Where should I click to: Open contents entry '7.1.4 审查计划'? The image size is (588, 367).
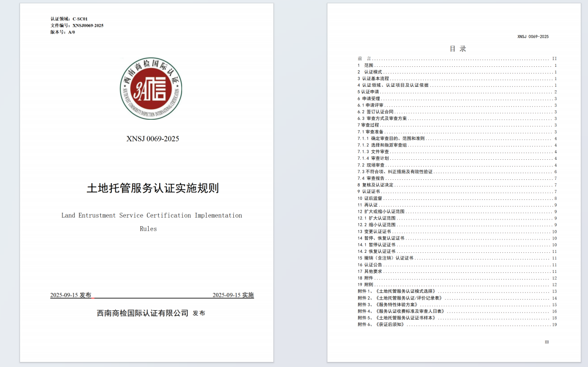pos(457,159)
